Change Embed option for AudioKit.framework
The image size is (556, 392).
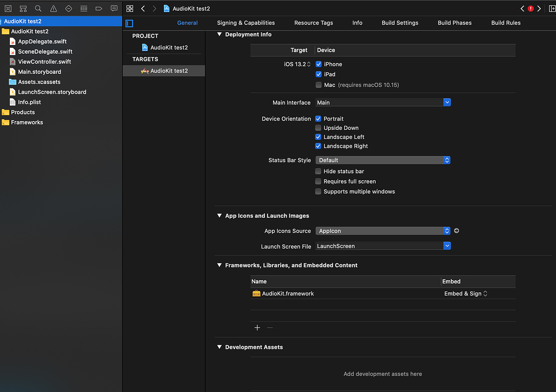tap(465, 293)
